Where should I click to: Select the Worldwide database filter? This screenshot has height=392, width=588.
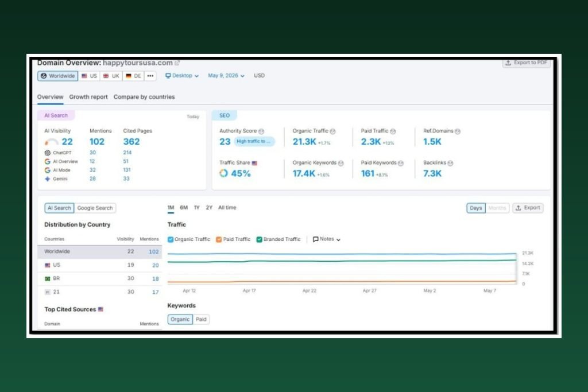[58, 76]
